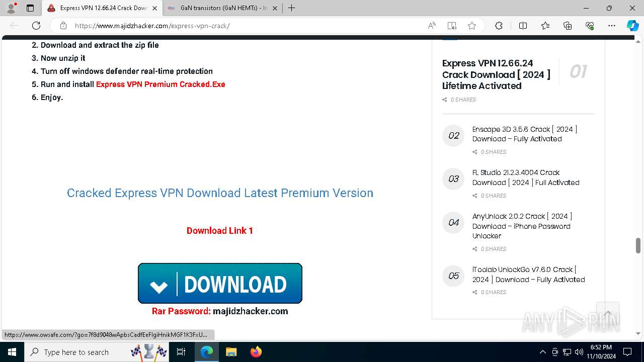Image resolution: width=644 pixels, height=362 pixels.
Task: Open the Collections icon in the toolbar
Action: (x=568, y=26)
